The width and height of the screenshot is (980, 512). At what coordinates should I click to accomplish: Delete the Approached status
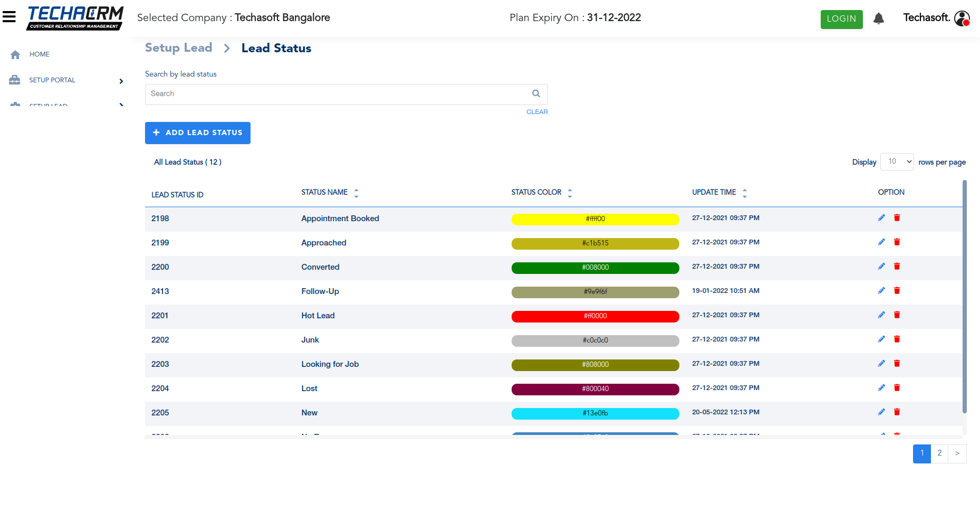click(897, 242)
